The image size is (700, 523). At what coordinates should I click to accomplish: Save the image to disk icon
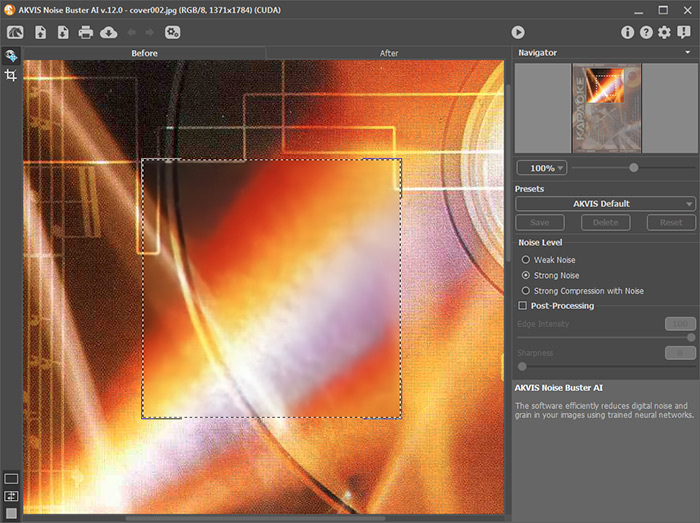(x=63, y=33)
